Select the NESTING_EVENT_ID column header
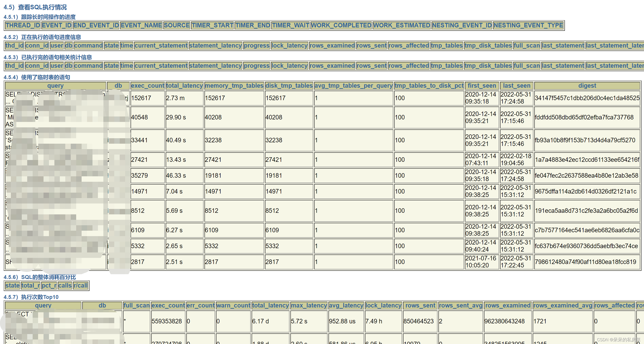Screen dimensions: 644x344 [x=462, y=25]
